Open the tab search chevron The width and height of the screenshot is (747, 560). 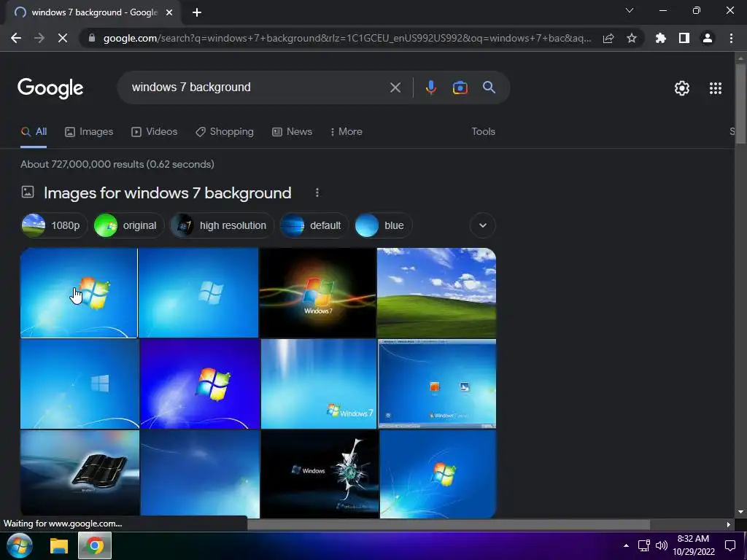(630, 10)
